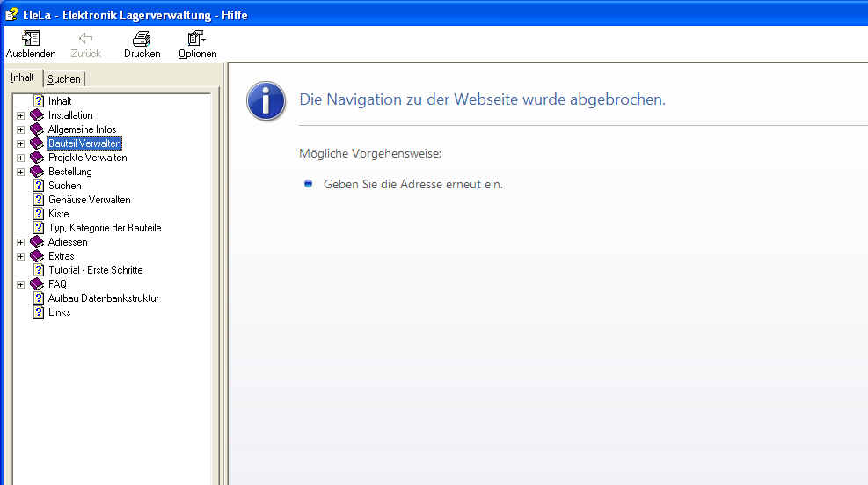Screen dimensions: 868x485
Task: Click the blue information icon
Action: [x=266, y=101]
